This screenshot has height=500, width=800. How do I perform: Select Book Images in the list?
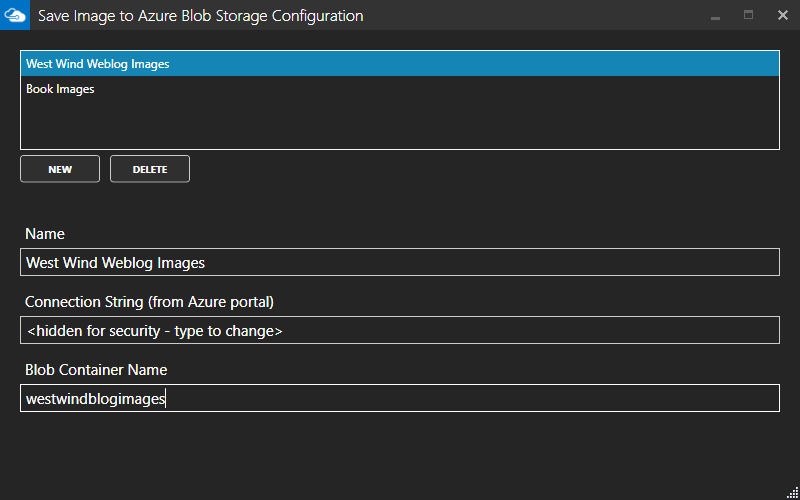pyautogui.click(x=400, y=89)
